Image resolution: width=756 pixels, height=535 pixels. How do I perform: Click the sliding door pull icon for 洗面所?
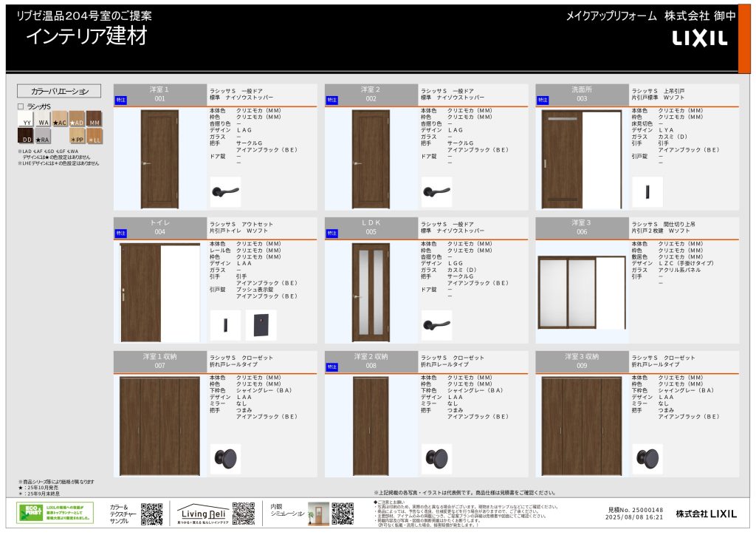647,191
